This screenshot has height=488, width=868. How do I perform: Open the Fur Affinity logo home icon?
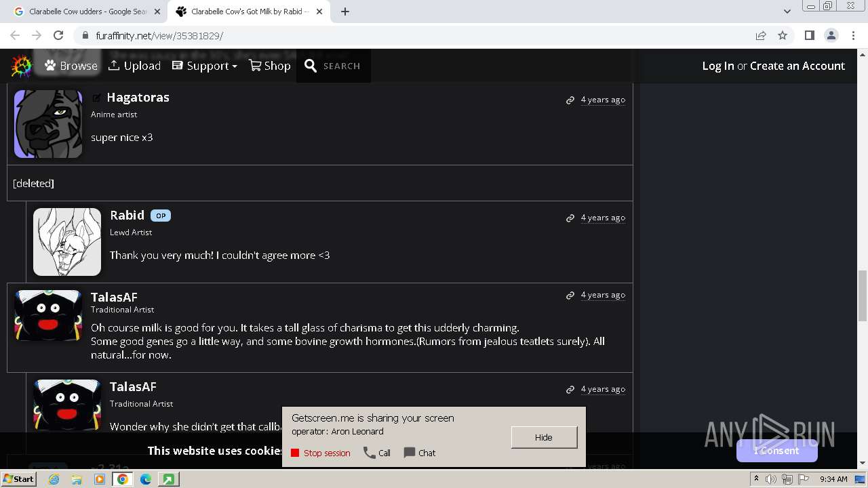pos(22,66)
